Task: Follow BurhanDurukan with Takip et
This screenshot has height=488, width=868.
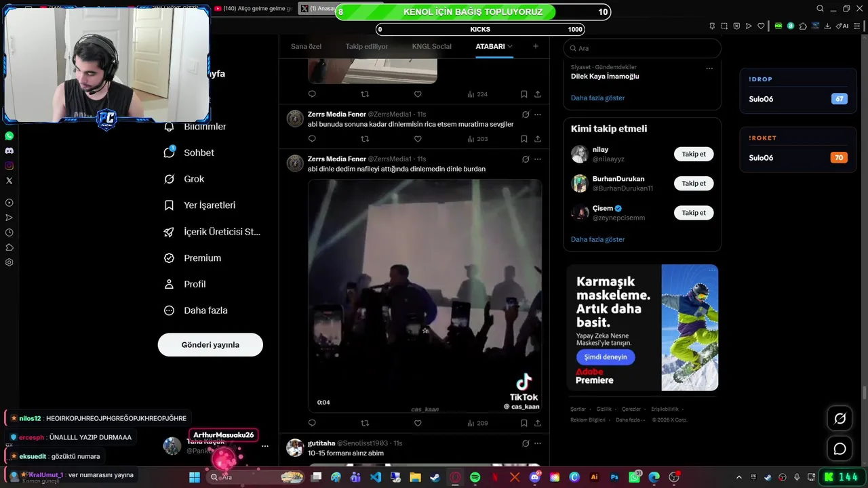Action: (694, 183)
